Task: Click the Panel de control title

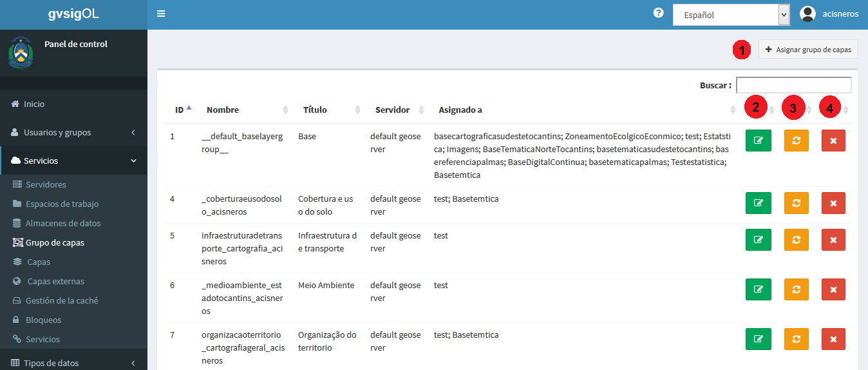Action: click(76, 44)
